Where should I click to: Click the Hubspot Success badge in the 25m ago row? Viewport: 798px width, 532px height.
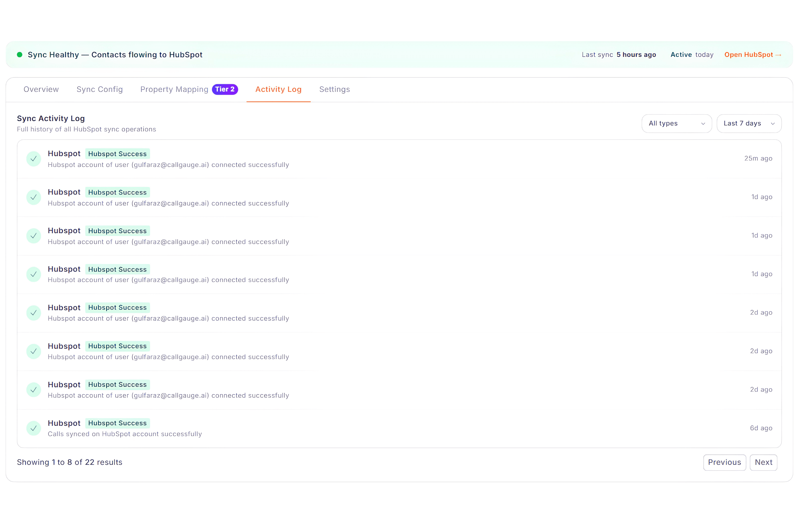pyautogui.click(x=117, y=154)
